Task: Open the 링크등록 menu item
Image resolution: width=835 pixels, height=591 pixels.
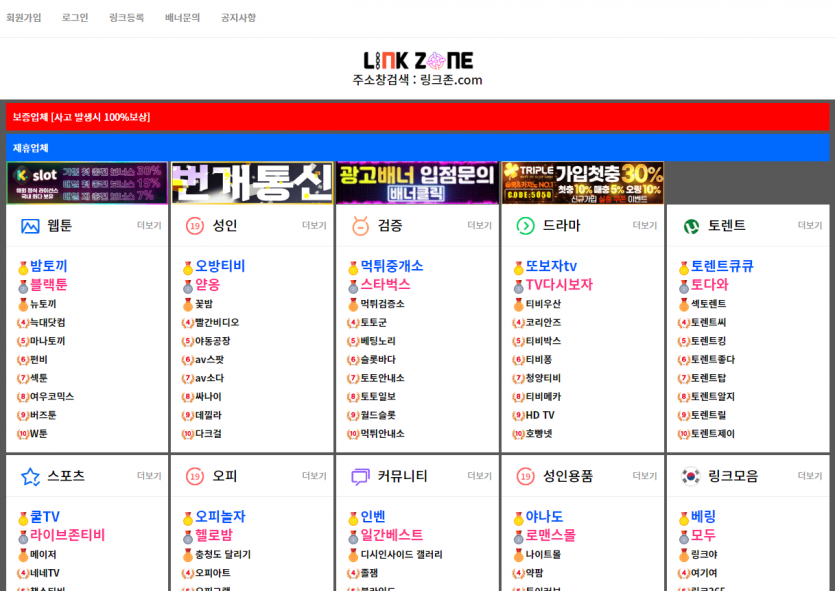Action: 126,18
